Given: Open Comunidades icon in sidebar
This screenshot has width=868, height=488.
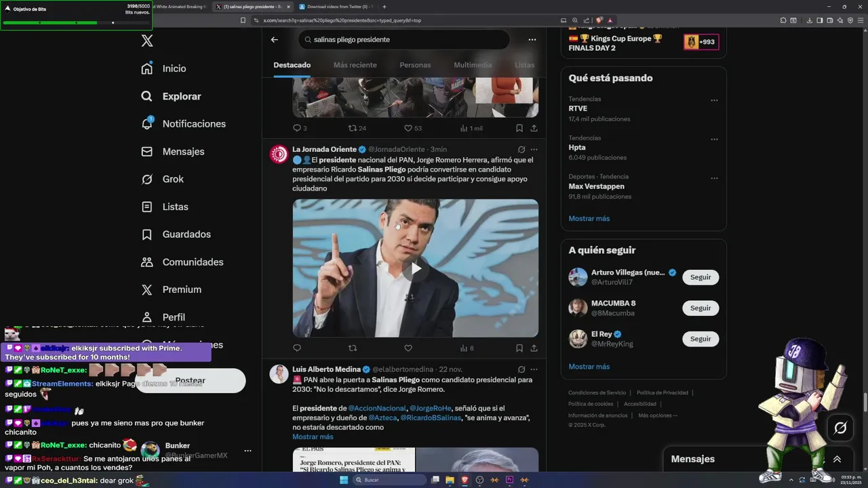Looking at the screenshot, I should pyautogui.click(x=147, y=262).
